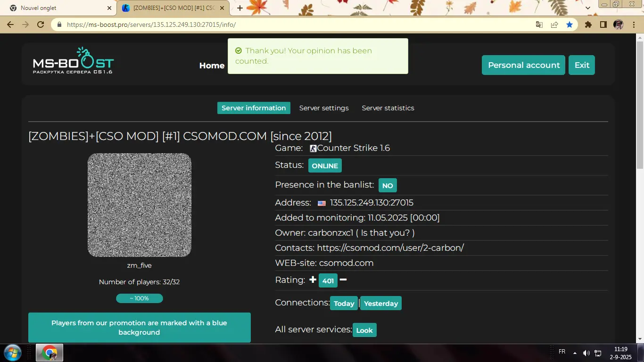Open the Server statistics tab
The width and height of the screenshot is (644, 362).
coord(388,108)
